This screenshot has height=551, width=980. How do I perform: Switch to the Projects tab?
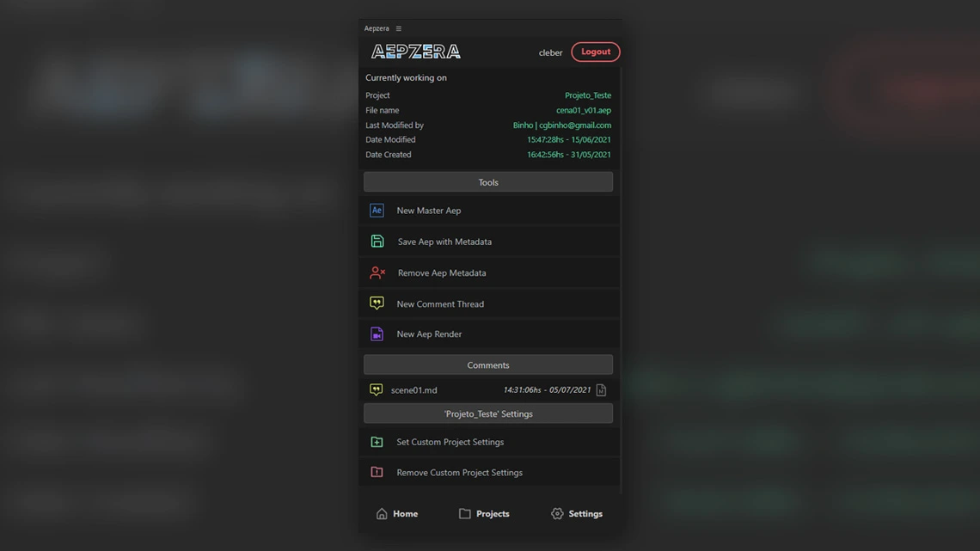coord(484,513)
